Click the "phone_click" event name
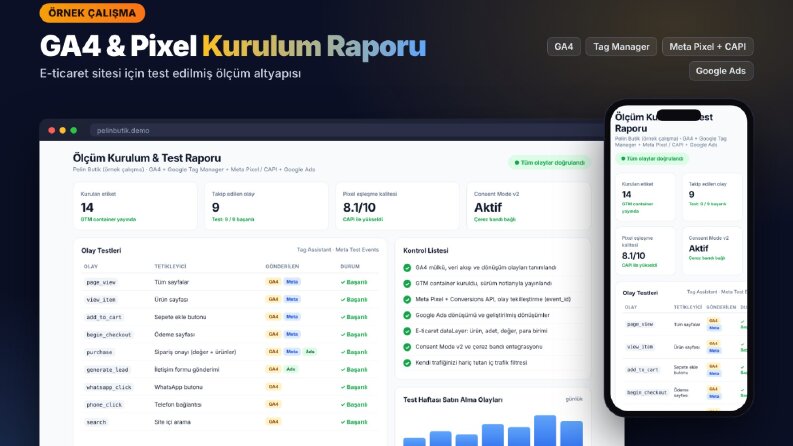Image resolution: width=793 pixels, height=446 pixels. 104,405
